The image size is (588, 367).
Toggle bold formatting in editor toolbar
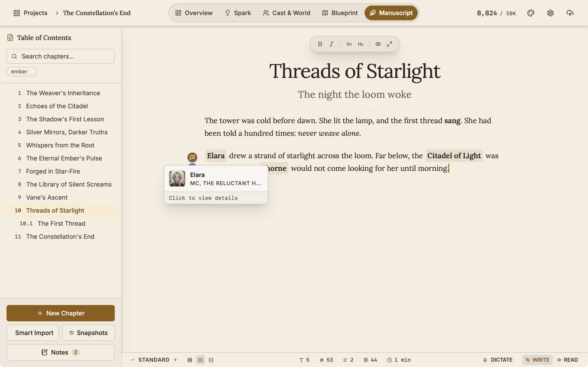tap(320, 44)
